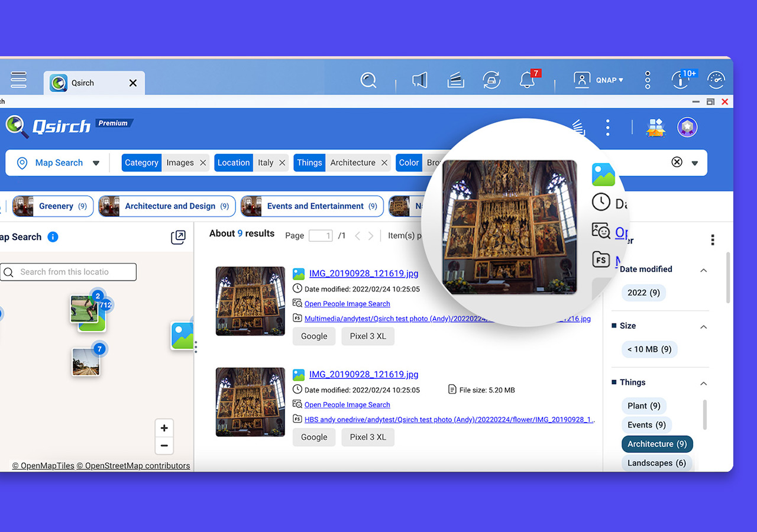Viewport: 757px width, 532px height.
Task: Open the OpenMapTiles attribution link
Action: point(43,466)
